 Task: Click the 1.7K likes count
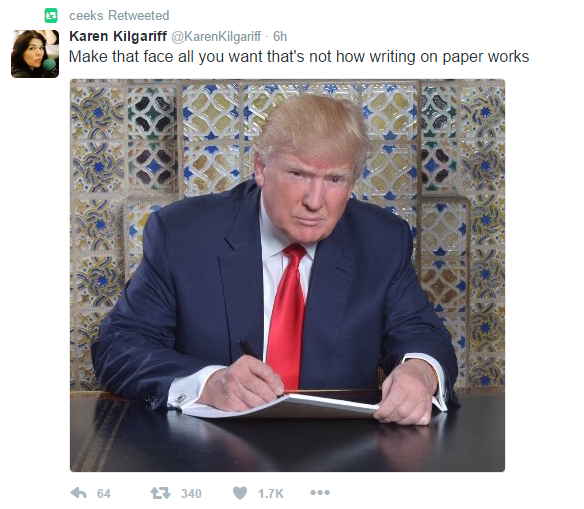[x=271, y=494]
